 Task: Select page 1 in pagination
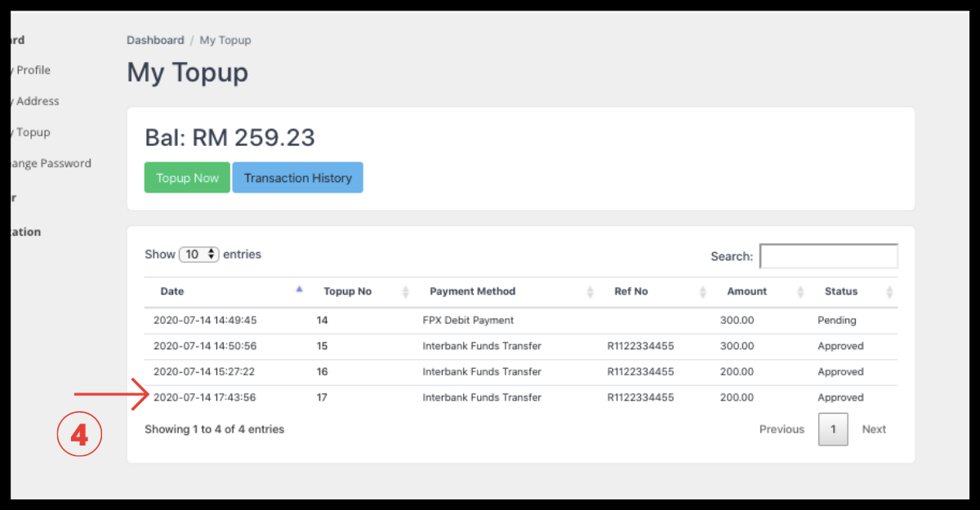point(833,429)
